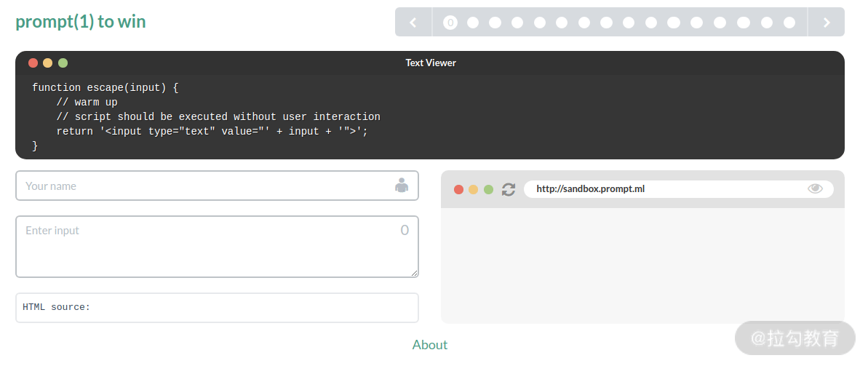Click the sandbox.prompt.ml address bar
The width and height of the screenshot is (868, 366).
(x=679, y=188)
